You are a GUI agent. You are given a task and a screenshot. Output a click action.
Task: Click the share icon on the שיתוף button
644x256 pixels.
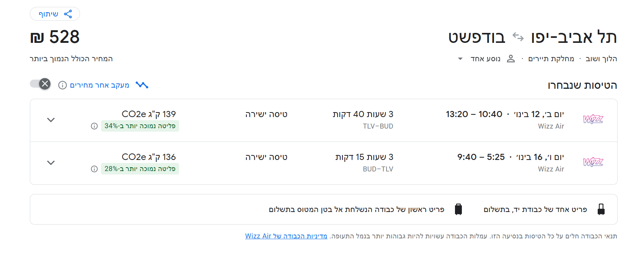[x=68, y=14]
